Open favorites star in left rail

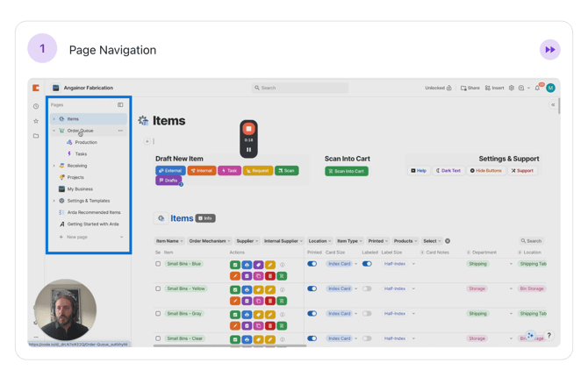(36, 121)
